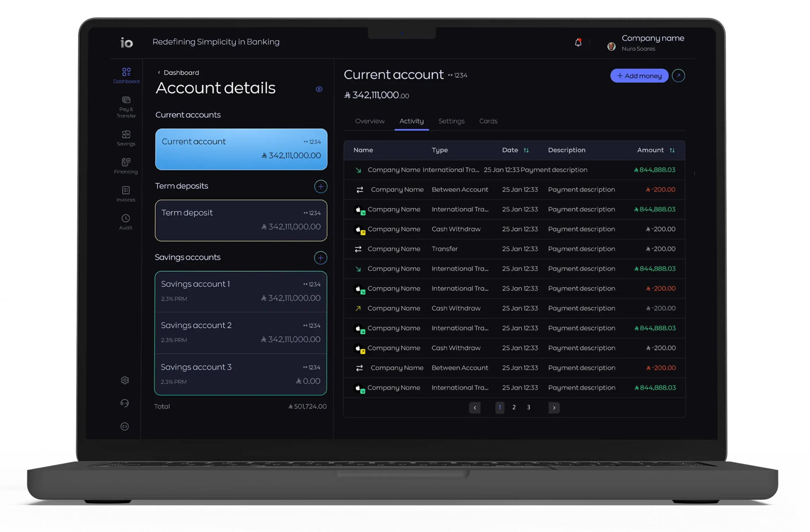This screenshot has height=532, width=810.
Task: Select the blue Current account card
Action: (x=241, y=149)
